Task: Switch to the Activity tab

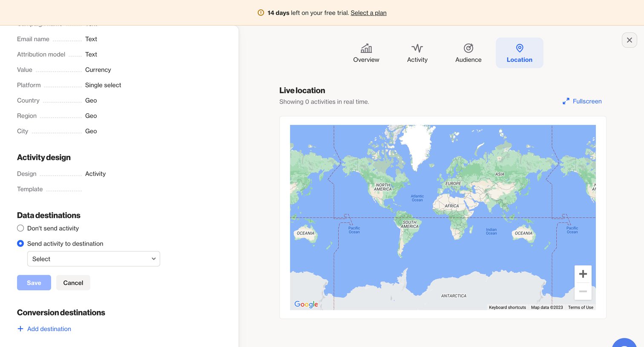Action: [x=417, y=53]
